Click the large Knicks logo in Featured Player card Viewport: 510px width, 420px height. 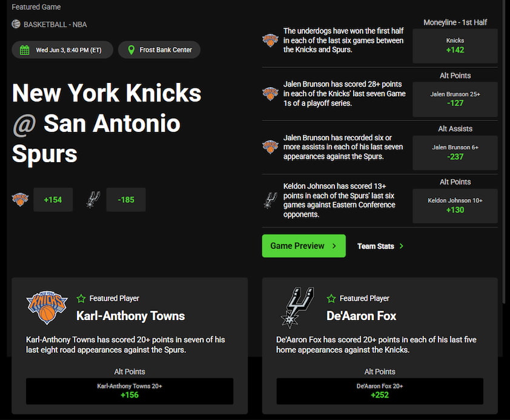click(47, 307)
